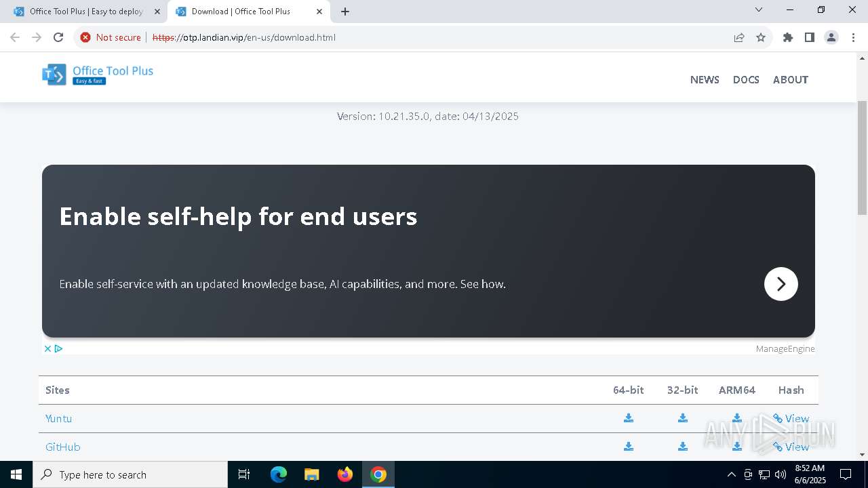868x488 pixels.
Task: Go back to the previous page
Action: click(x=15, y=37)
